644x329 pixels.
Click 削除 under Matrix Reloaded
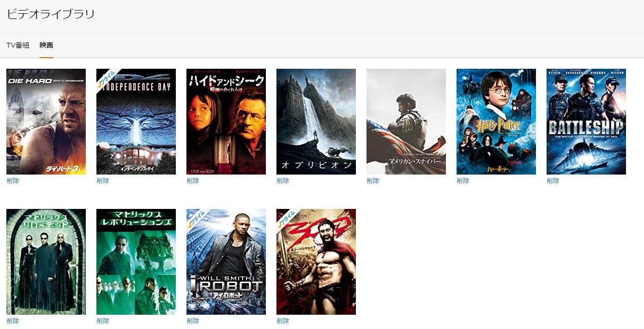coord(13,321)
